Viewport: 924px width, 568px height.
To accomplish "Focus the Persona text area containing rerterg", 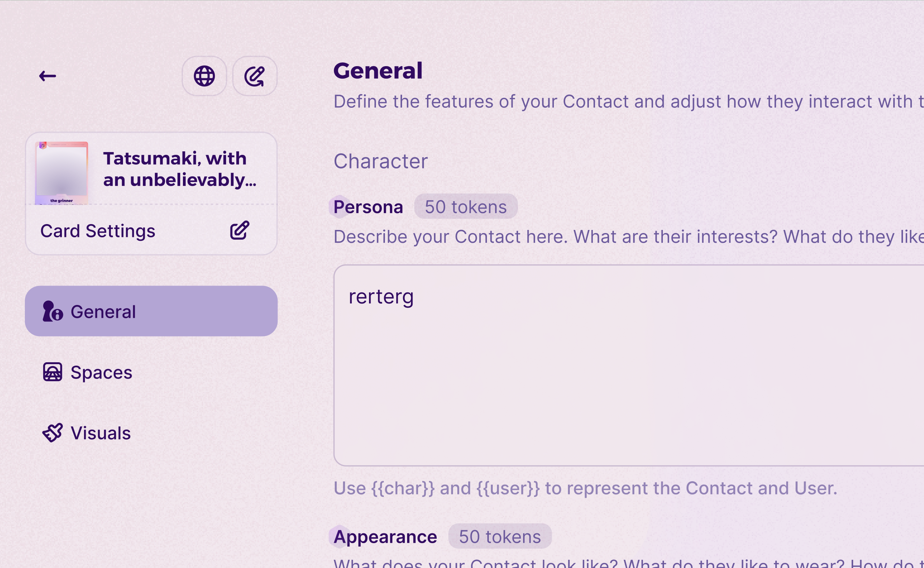I will 629,365.
